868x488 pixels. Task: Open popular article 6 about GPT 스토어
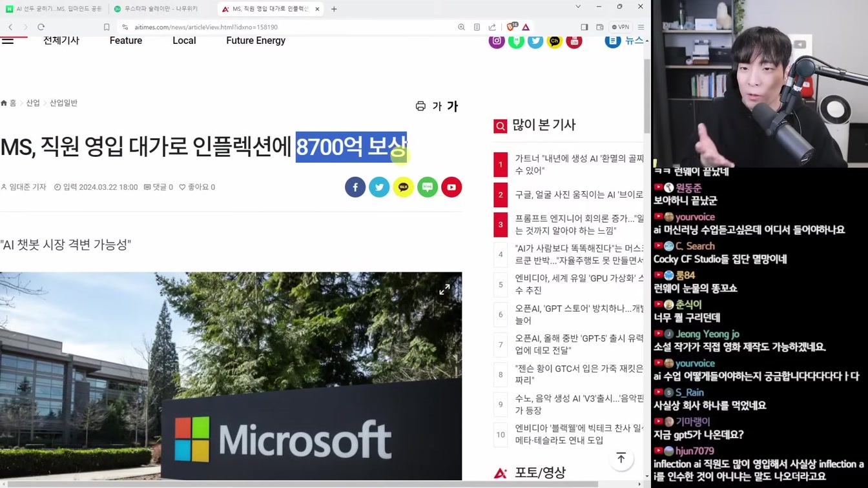[579, 314]
